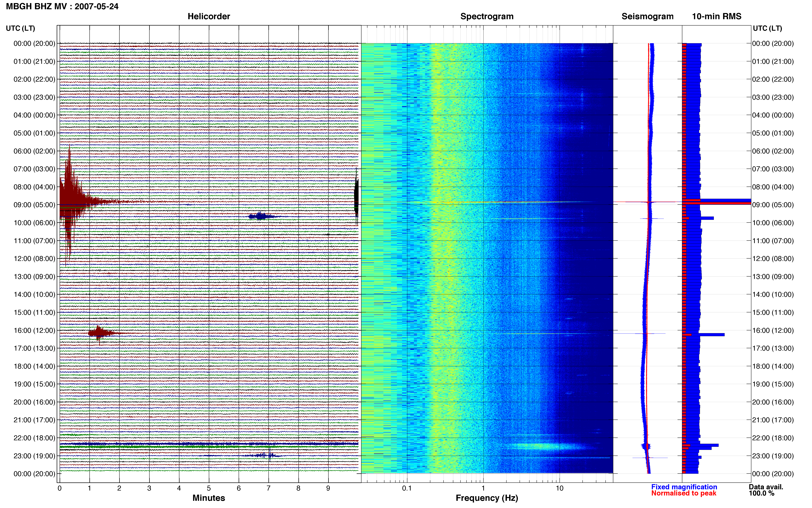Click the extended blue RMS bar at 16:00
Viewport: 812px width, 508px height.
pyautogui.click(x=703, y=335)
